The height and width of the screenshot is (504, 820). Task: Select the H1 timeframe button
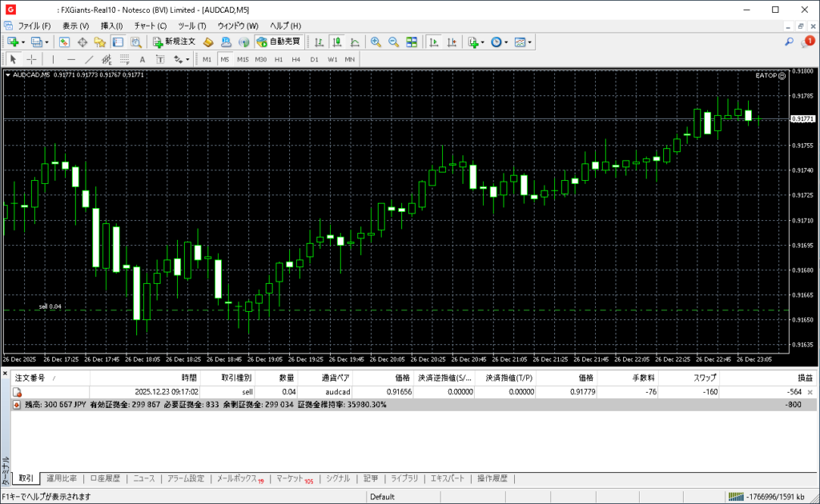click(279, 59)
